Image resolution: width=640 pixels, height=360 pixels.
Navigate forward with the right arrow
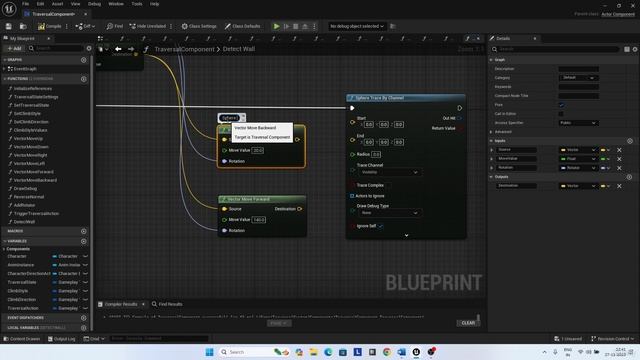pos(131,49)
